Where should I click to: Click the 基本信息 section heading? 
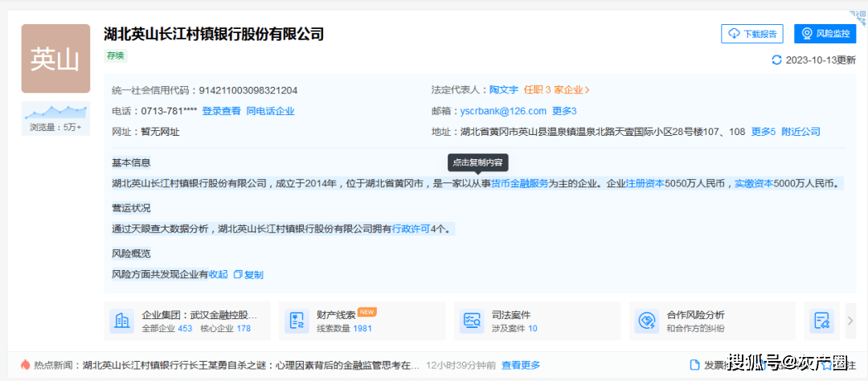point(131,163)
